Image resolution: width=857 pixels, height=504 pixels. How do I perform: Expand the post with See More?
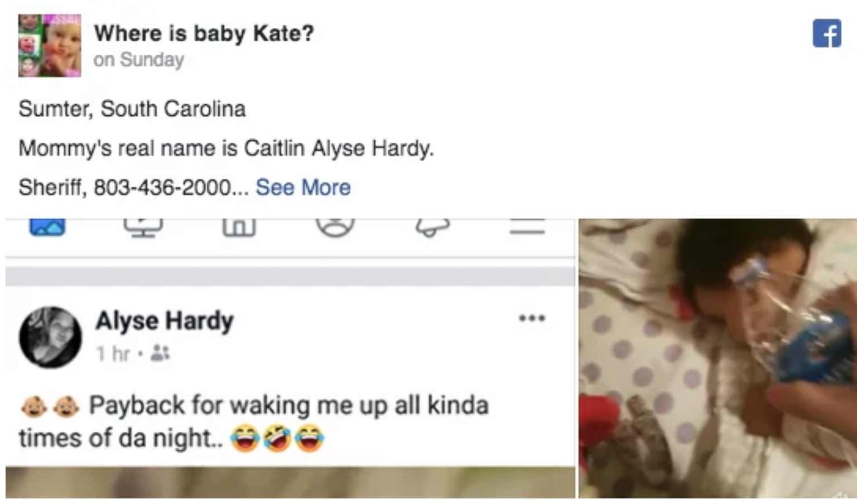303,187
